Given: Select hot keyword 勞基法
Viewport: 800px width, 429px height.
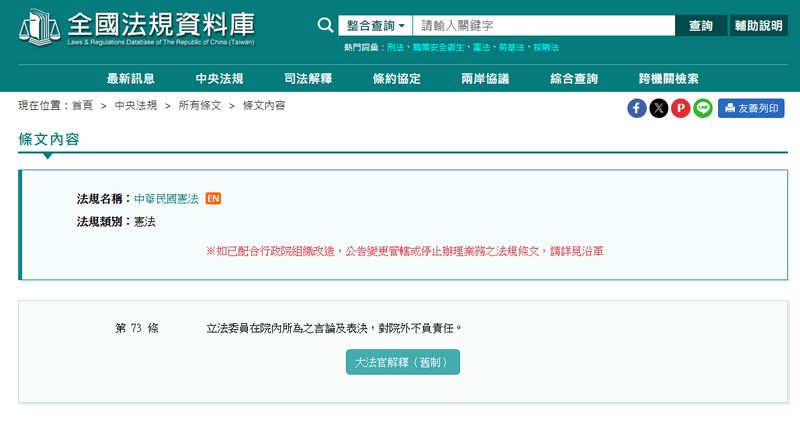Looking at the screenshot, I should click(x=511, y=47).
